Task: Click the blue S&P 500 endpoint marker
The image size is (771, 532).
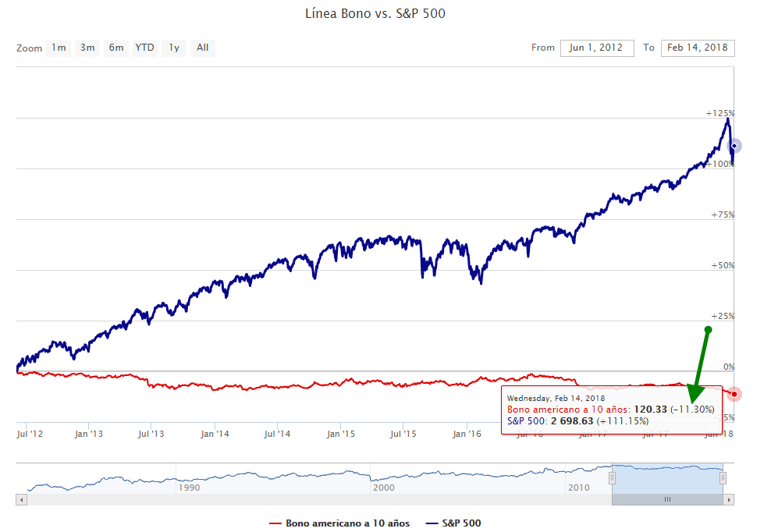Action: click(x=734, y=146)
